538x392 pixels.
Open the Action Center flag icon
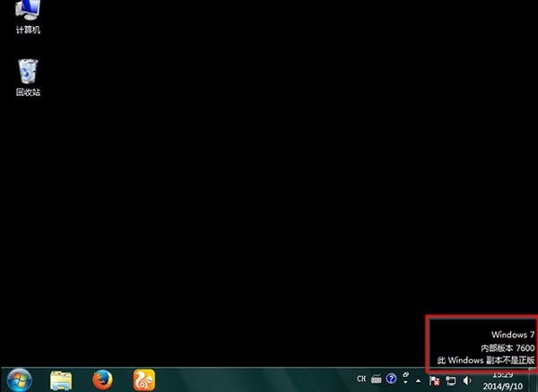tap(434, 379)
